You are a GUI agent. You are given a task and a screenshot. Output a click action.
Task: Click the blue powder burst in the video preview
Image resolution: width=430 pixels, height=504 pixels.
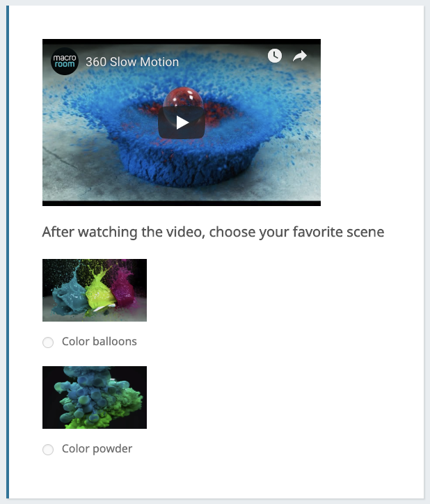click(190, 161)
